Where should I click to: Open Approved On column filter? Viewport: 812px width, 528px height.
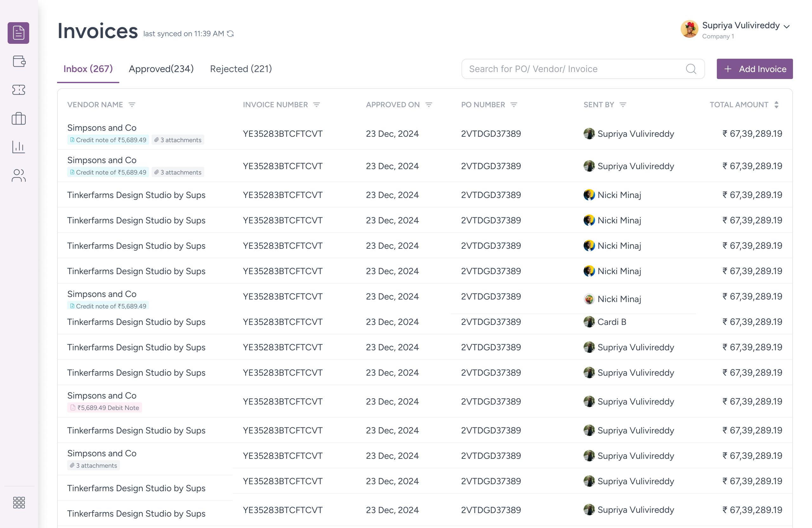coord(429,105)
